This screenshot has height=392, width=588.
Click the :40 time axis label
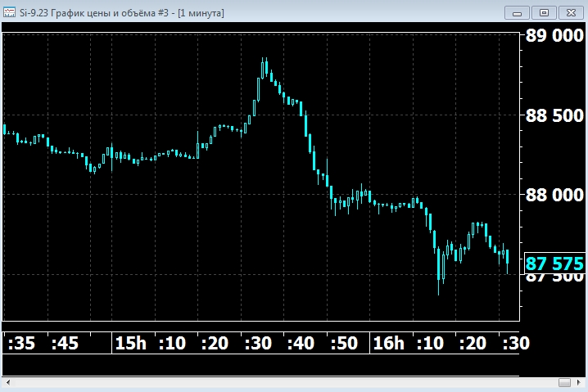coord(300,343)
